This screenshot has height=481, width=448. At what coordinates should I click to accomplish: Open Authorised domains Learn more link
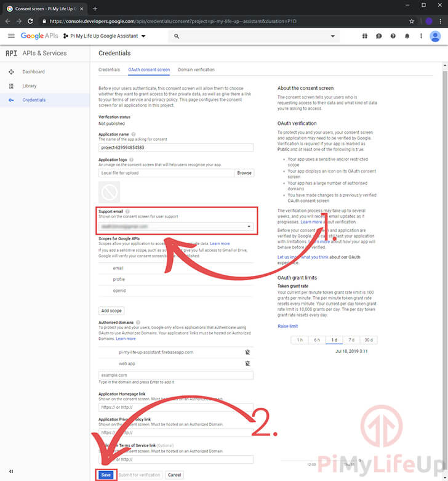pos(126,339)
